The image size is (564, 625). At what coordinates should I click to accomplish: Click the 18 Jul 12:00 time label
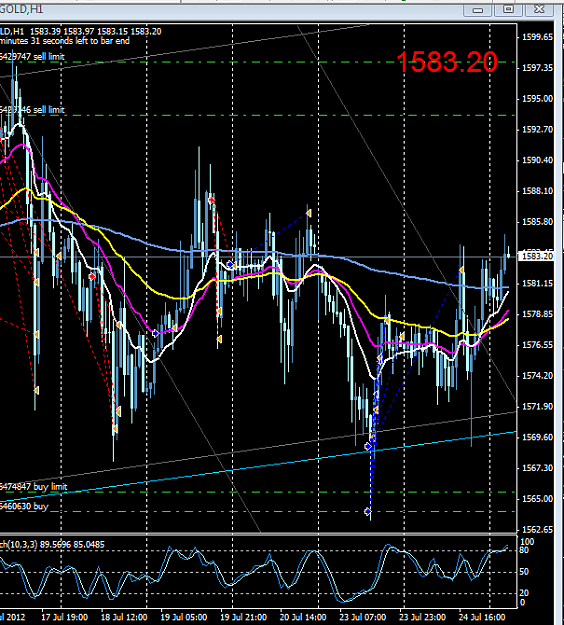click(x=124, y=617)
